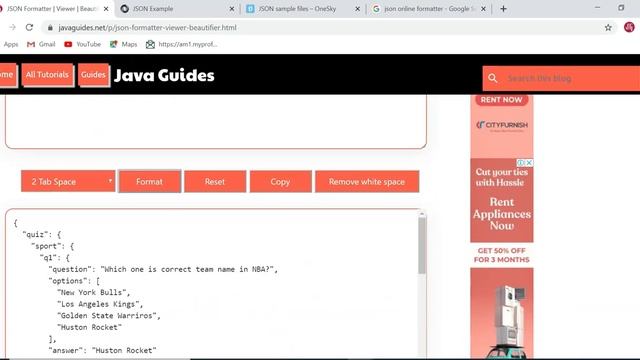
Task: Open the Cityfurnish ad logo
Action: coord(502,125)
